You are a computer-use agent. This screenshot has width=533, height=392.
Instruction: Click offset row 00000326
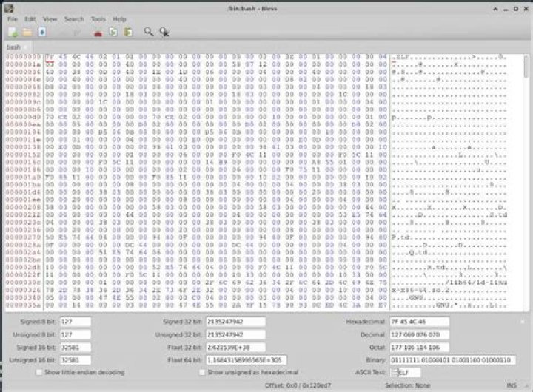(x=23, y=290)
